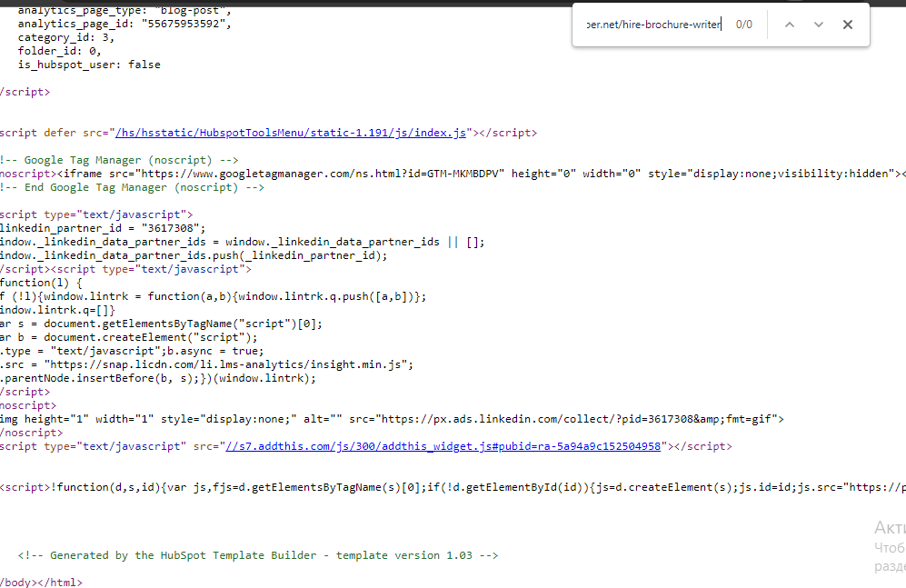
Task: Close the find-in-page bar
Action: (848, 25)
